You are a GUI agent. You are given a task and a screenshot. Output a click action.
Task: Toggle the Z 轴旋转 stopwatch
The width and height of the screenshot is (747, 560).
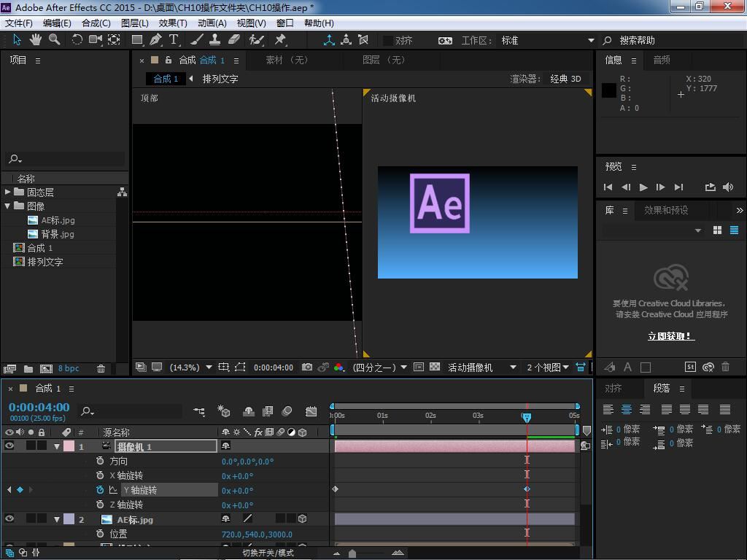coord(99,504)
